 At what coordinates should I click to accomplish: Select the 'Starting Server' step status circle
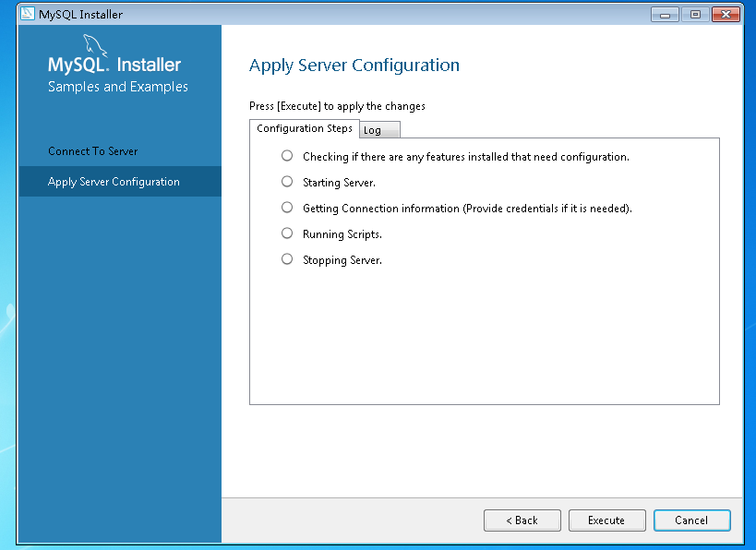tap(287, 182)
